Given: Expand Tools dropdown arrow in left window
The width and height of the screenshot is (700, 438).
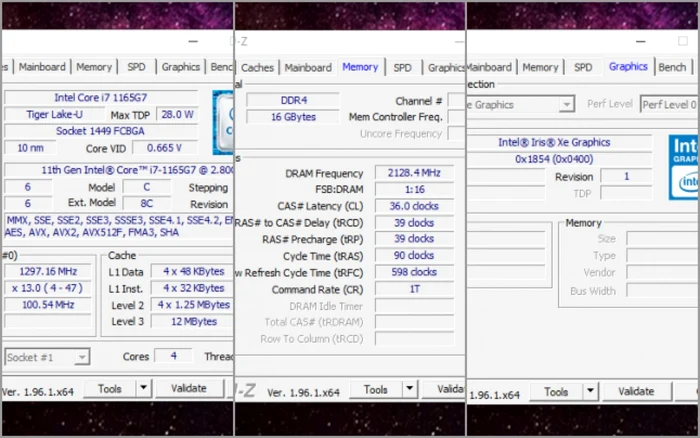Looking at the screenshot, I should [x=143, y=388].
